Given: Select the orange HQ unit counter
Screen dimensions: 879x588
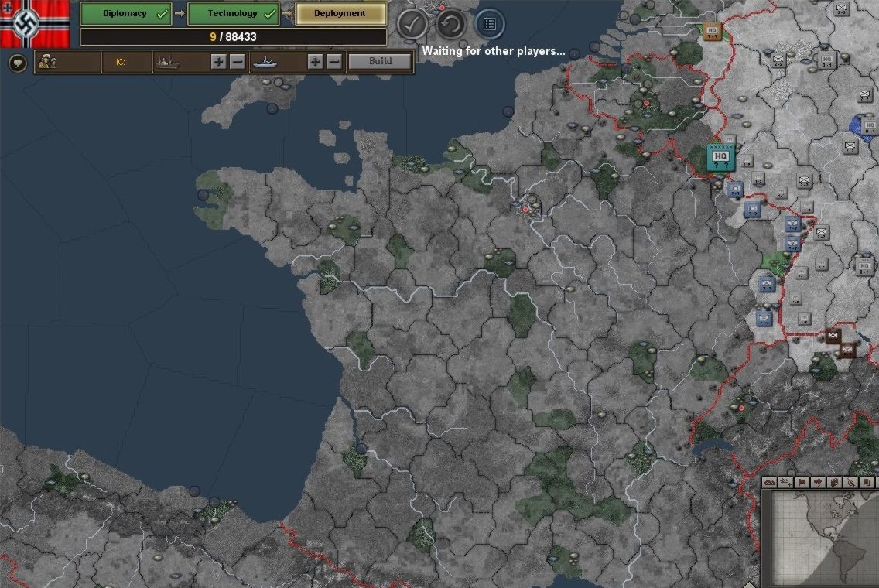Looking at the screenshot, I should [711, 31].
